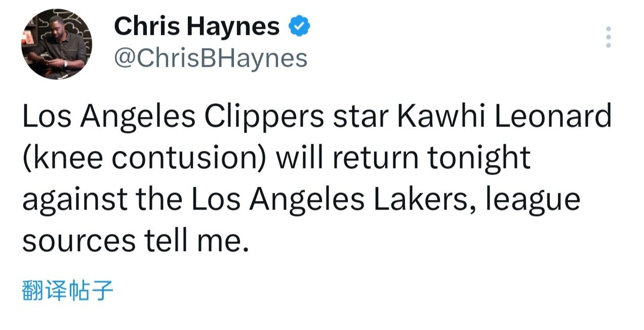
Task: Open the @ChrisBHaynes handle link
Action: click(x=211, y=58)
